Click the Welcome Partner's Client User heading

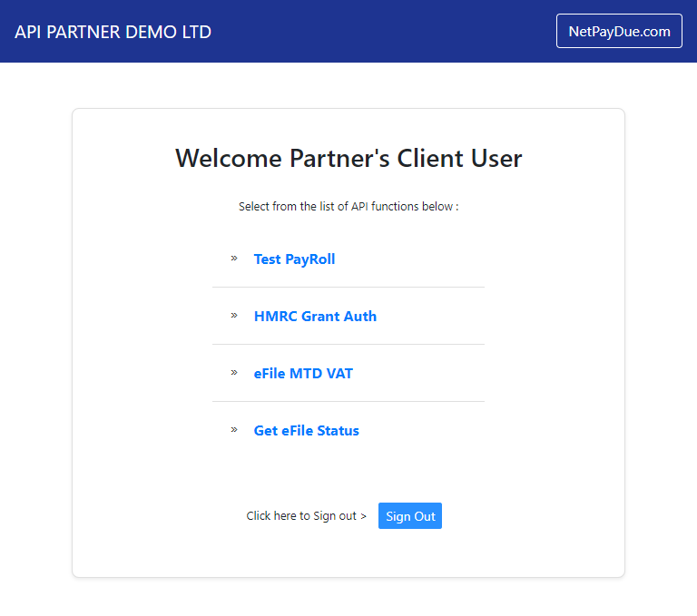pyautogui.click(x=348, y=159)
